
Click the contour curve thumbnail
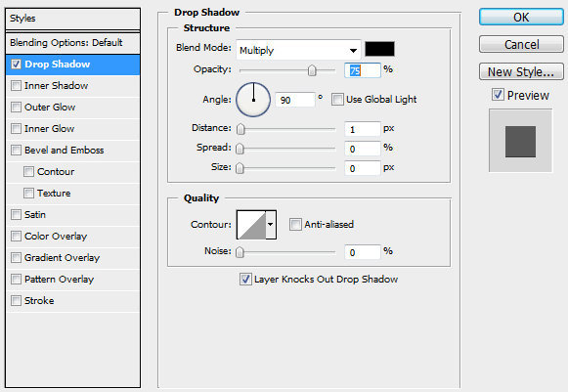(251, 225)
